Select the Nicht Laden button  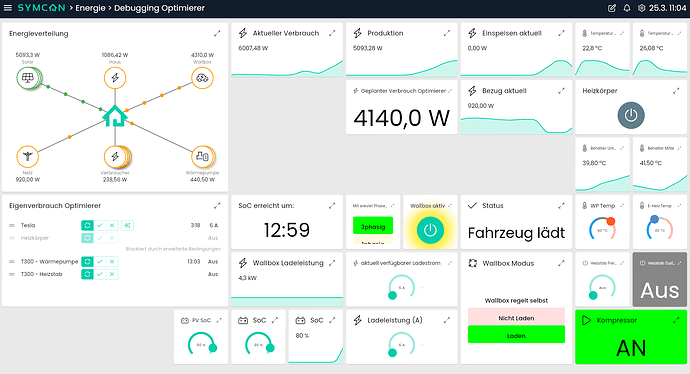[x=516, y=317]
